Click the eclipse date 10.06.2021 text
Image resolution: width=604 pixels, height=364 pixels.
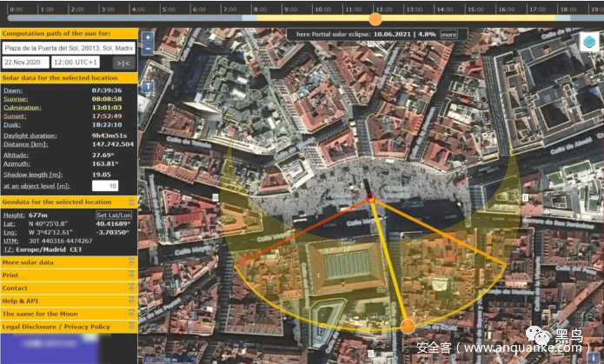[392, 34]
